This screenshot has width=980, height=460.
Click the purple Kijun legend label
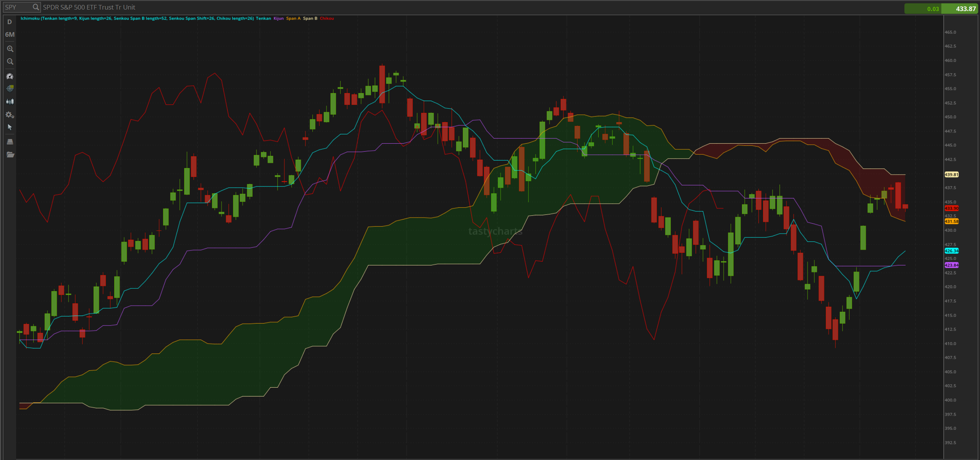pyautogui.click(x=278, y=18)
